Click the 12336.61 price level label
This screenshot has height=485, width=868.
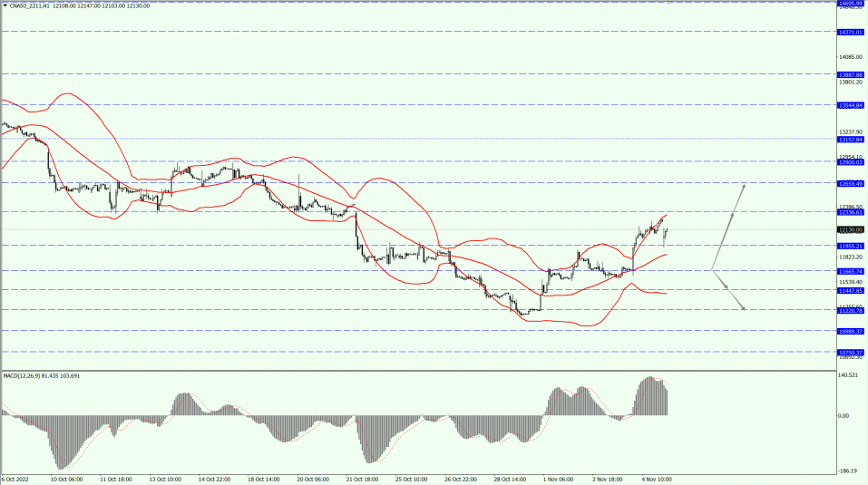point(850,212)
